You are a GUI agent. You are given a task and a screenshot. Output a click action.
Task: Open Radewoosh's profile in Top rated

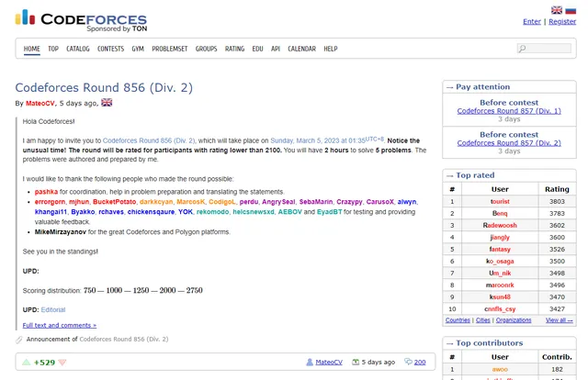pos(500,226)
